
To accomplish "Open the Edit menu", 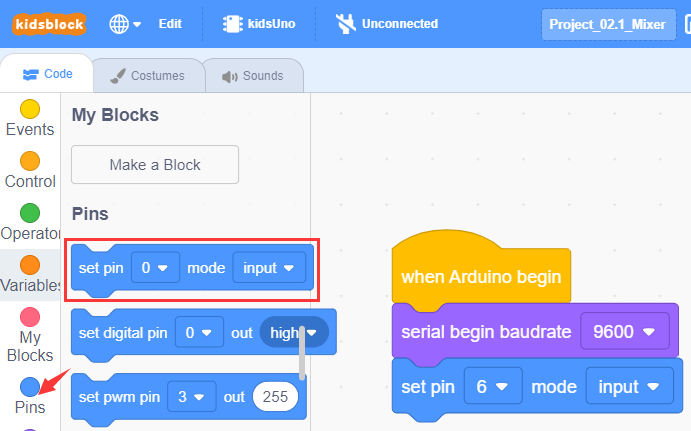I will pyautogui.click(x=170, y=24).
